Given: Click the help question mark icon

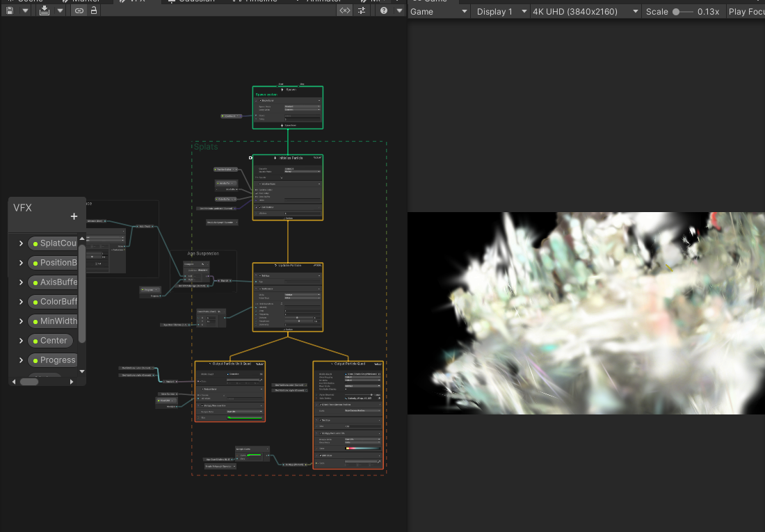Looking at the screenshot, I should click(384, 11).
